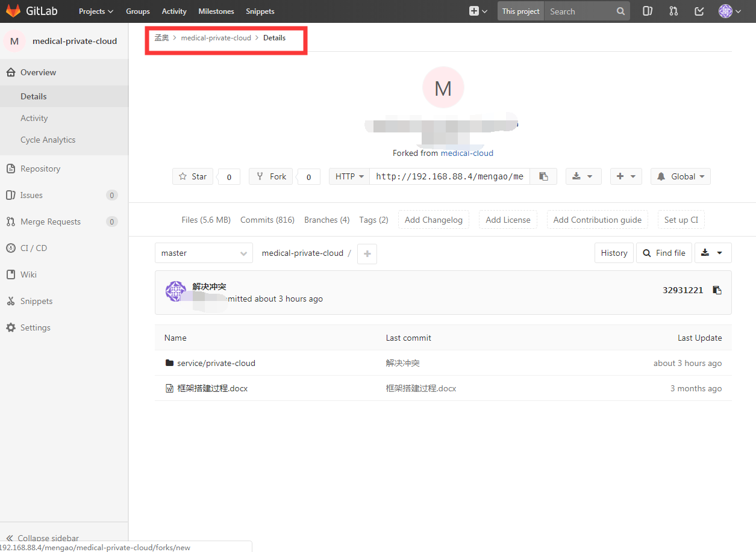Switch to the Commits (816) tab
Screen dimensions: 756x552
267,220
